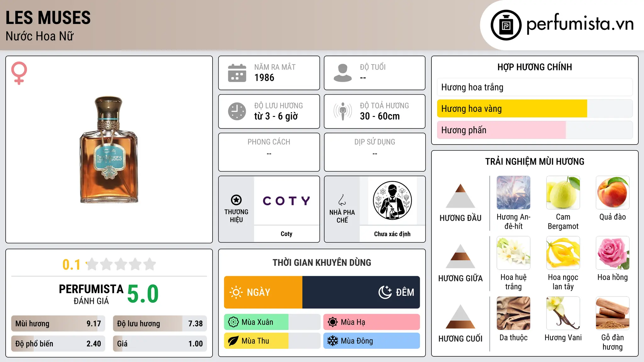Click the Hoa ngọc lan tây image

pos(563,253)
